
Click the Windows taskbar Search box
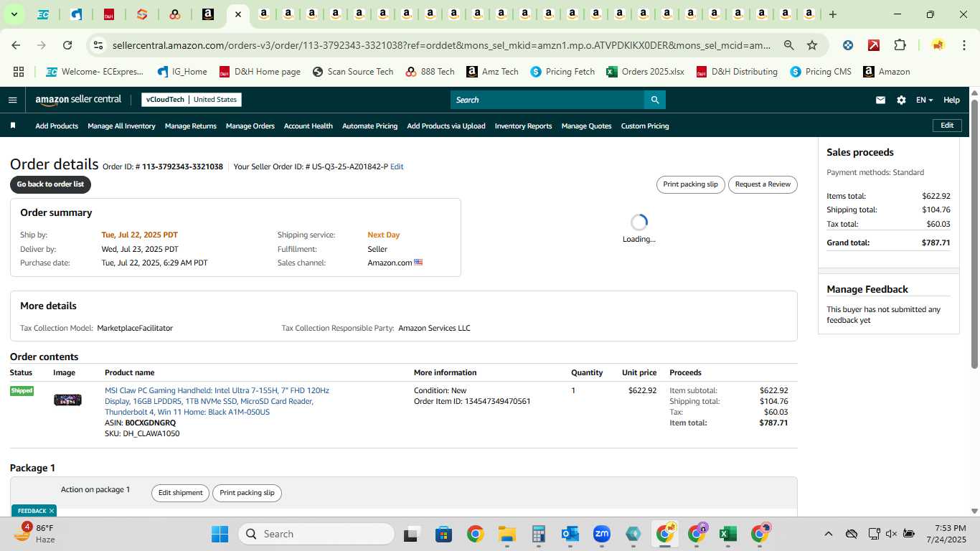coord(316,534)
